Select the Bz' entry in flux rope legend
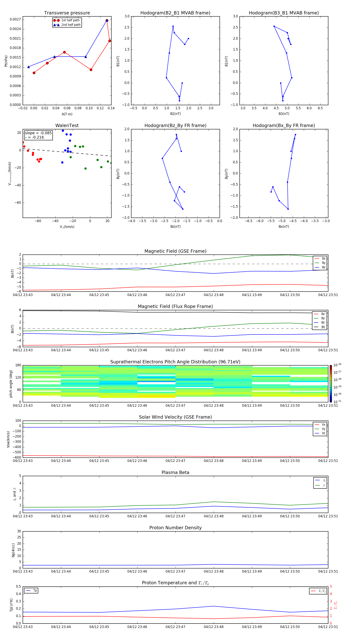The image size is (351, 644). coord(320,323)
